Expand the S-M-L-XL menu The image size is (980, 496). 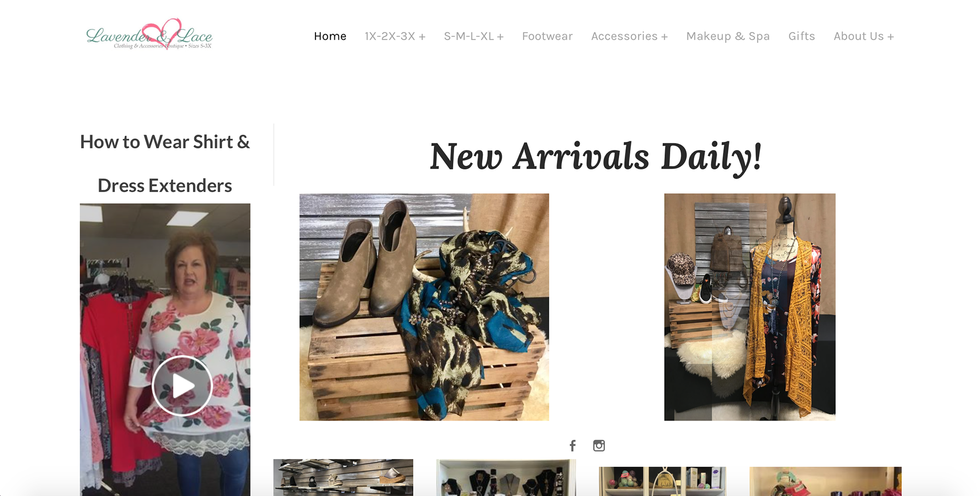tap(474, 36)
